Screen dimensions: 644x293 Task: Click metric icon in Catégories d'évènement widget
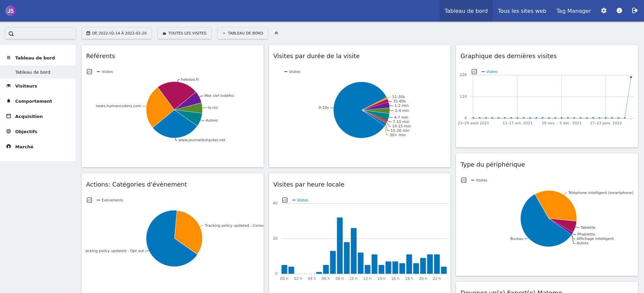point(89,200)
